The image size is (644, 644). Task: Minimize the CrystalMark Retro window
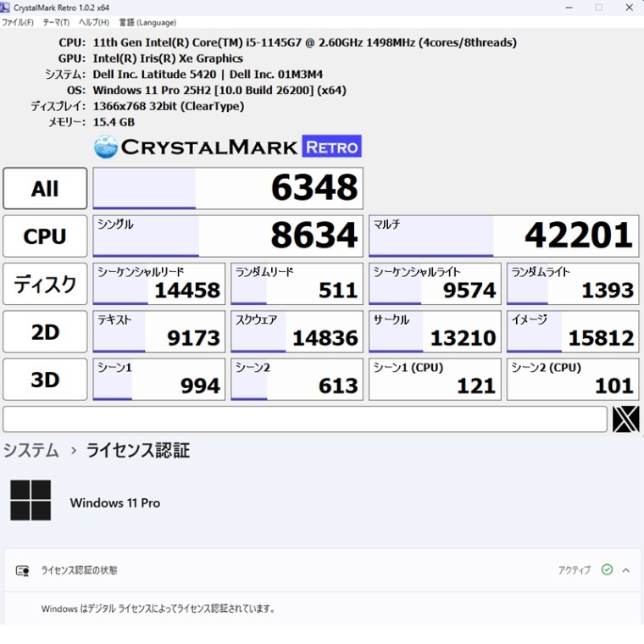click(569, 8)
